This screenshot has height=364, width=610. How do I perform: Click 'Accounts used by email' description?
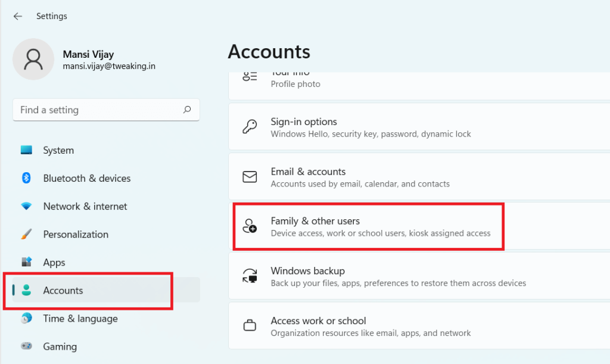pyautogui.click(x=360, y=183)
